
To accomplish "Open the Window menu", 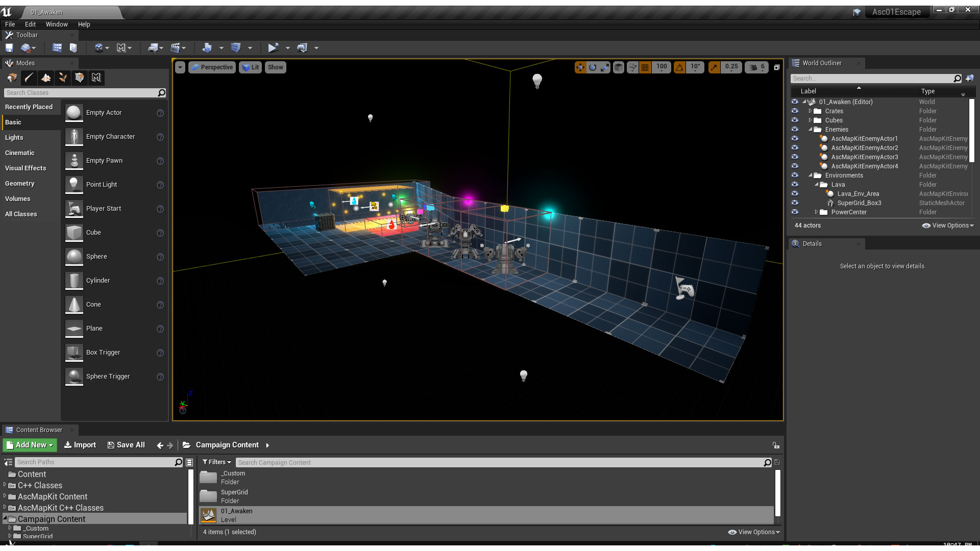I will click(x=57, y=24).
